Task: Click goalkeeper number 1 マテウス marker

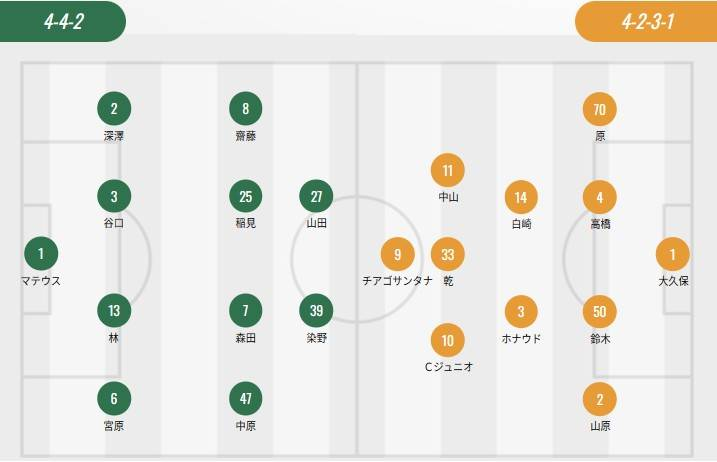Action: [41, 254]
